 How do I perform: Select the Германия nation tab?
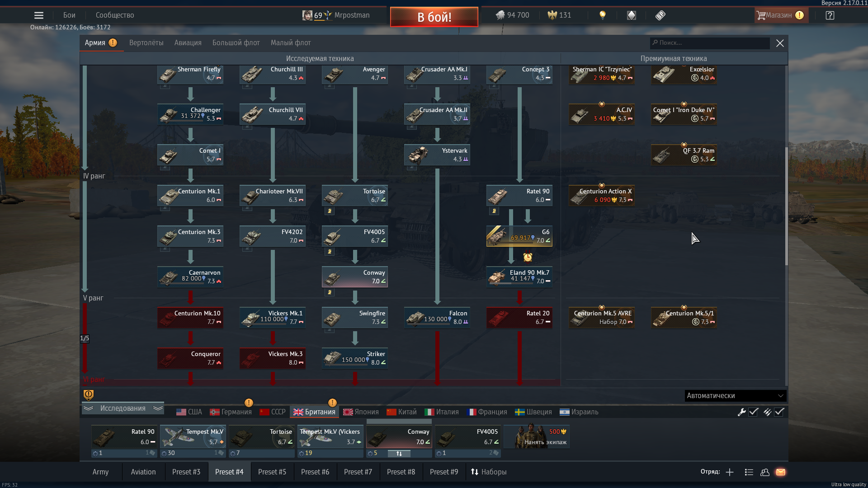pyautogui.click(x=231, y=412)
